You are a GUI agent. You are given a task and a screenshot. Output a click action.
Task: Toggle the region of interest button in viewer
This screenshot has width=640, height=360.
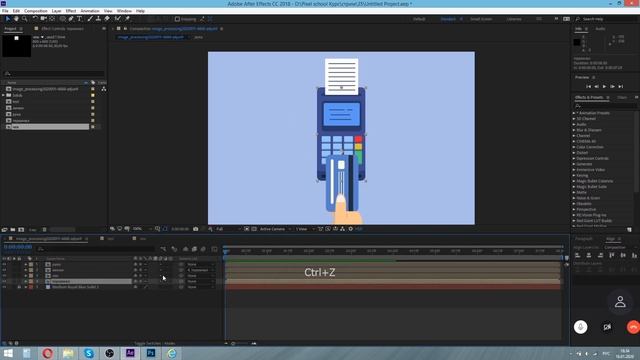point(247,229)
